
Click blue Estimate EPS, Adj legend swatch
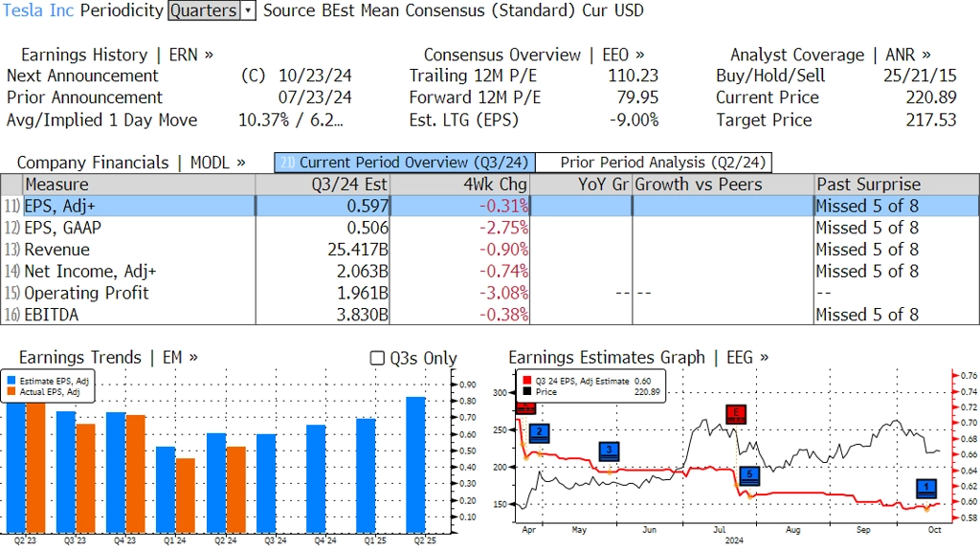[11, 381]
